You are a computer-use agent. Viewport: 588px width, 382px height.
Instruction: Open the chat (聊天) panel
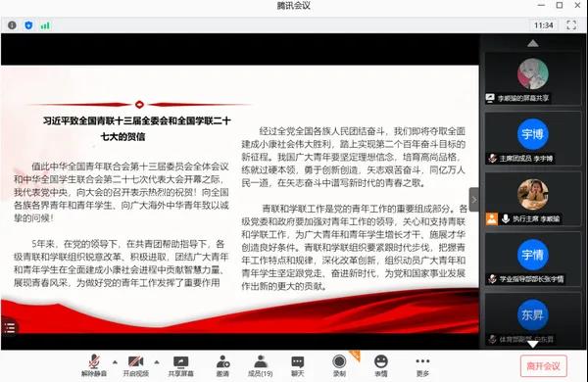pos(298,365)
